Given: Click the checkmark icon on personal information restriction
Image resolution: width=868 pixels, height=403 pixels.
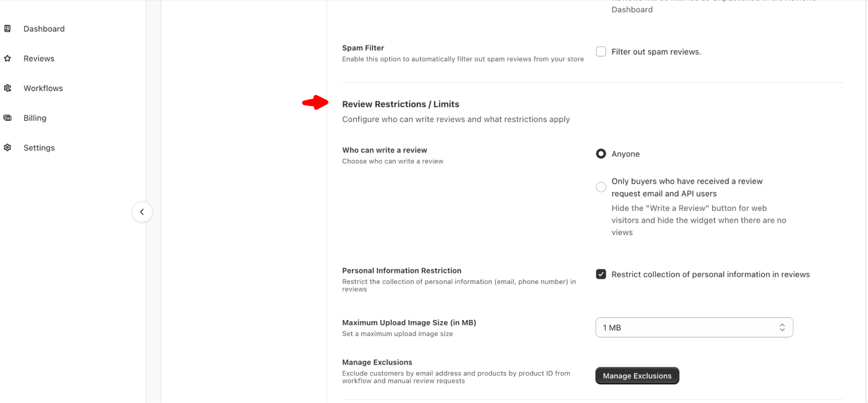Looking at the screenshot, I should pyautogui.click(x=601, y=274).
